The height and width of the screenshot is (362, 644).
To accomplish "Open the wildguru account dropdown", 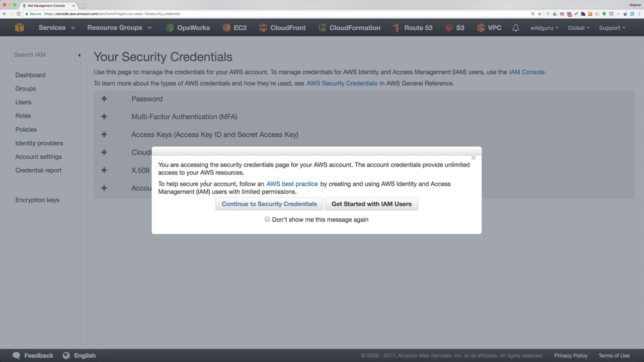I will (x=544, y=28).
